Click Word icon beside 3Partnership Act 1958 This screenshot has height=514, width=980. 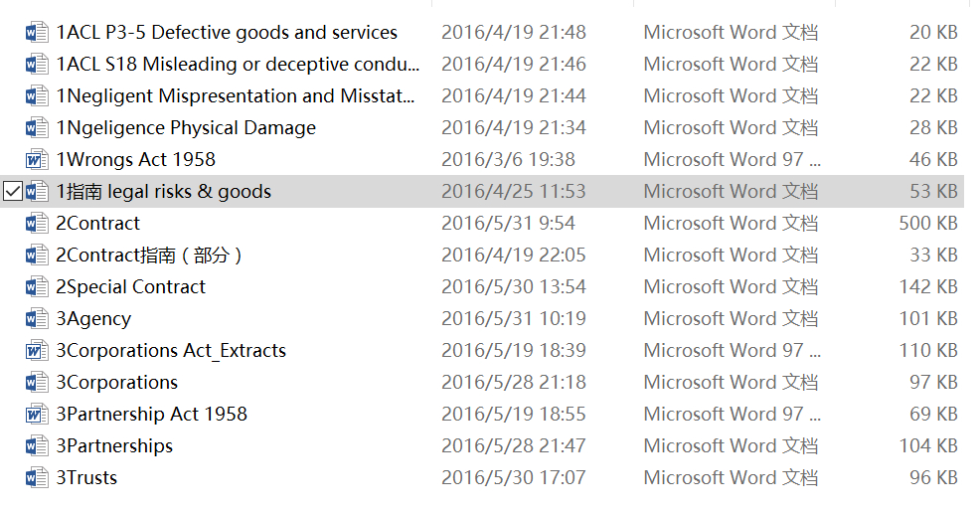[37, 415]
